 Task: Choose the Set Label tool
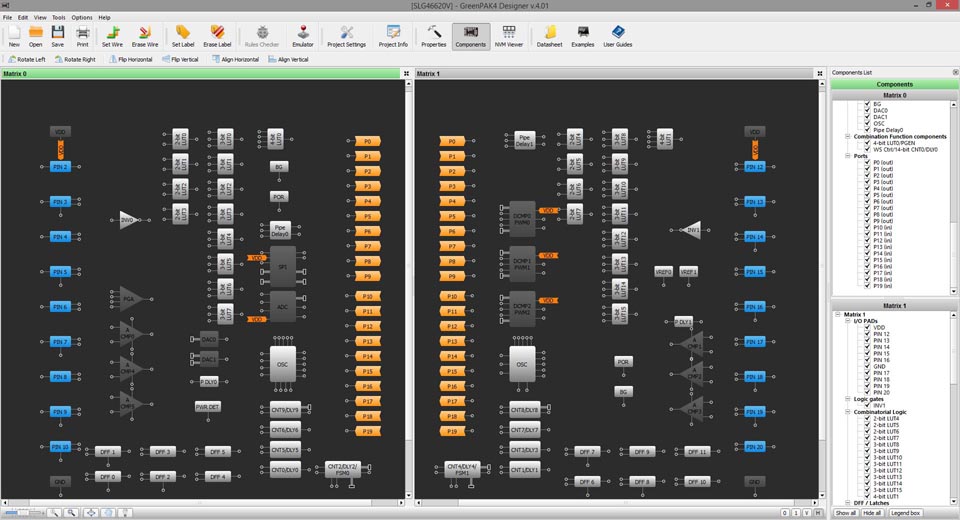(182, 36)
